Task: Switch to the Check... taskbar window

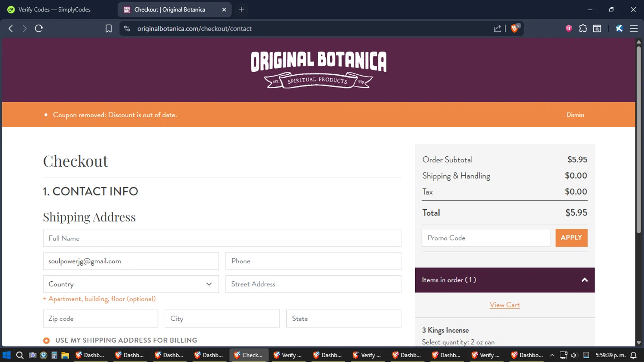Action: [x=249, y=355]
